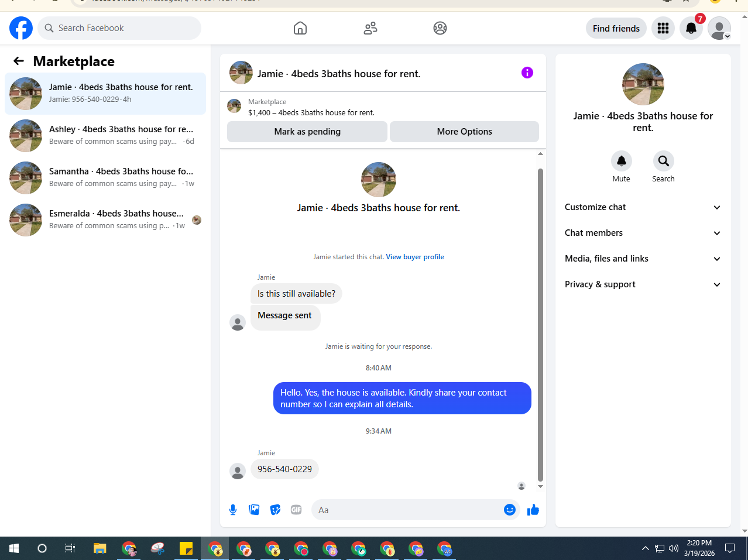Open File Explorer from the taskbar
748x560 pixels.
(x=100, y=548)
